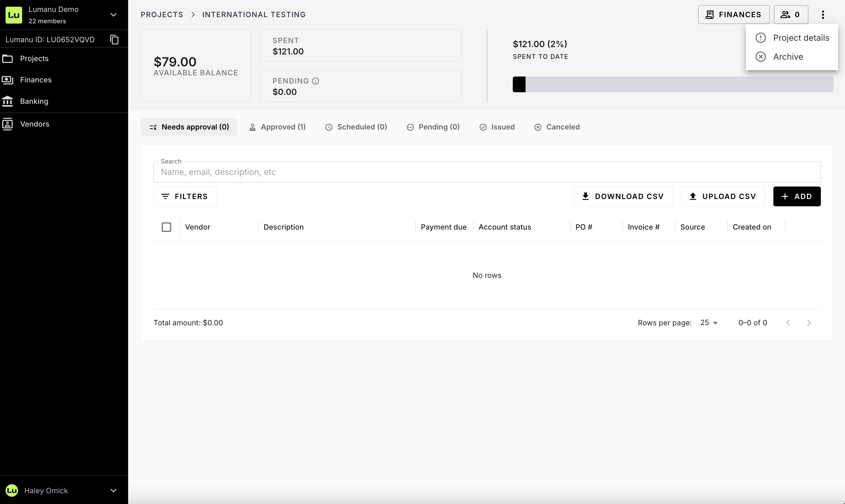Click the three-dot more options icon

point(823,15)
